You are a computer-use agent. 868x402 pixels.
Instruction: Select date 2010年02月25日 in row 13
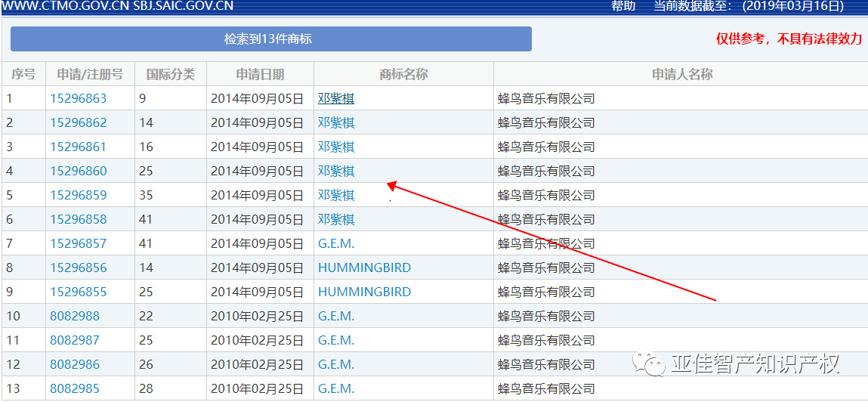click(258, 388)
